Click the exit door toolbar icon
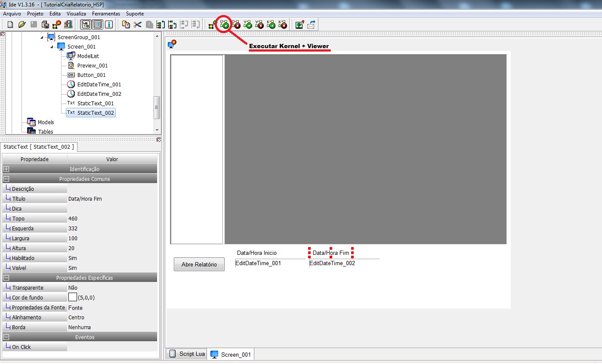The image size is (602, 364). coord(68,24)
